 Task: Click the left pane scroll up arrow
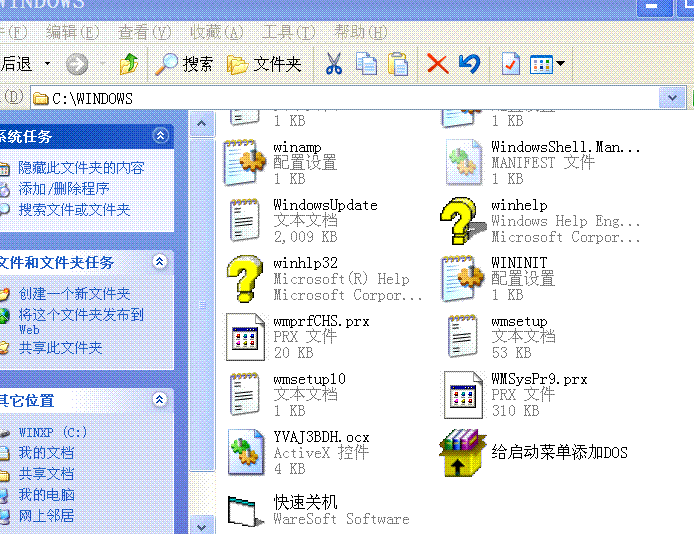pos(201,123)
